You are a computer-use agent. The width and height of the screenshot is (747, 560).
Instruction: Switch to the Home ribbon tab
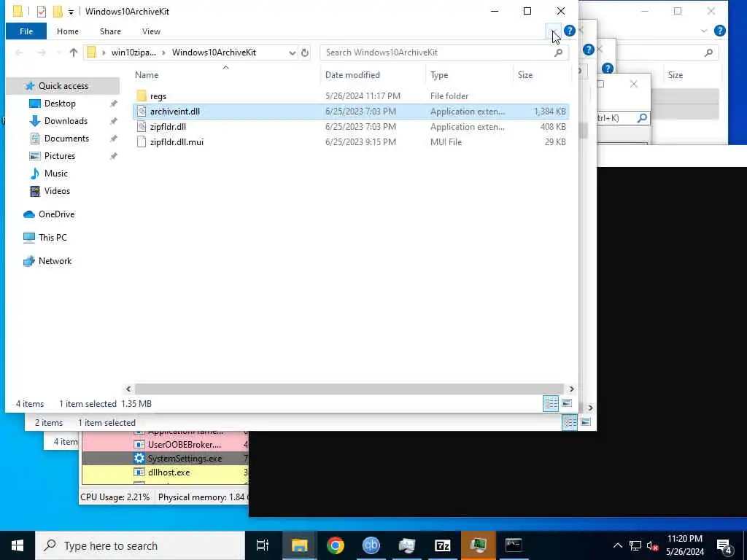point(68,31)
